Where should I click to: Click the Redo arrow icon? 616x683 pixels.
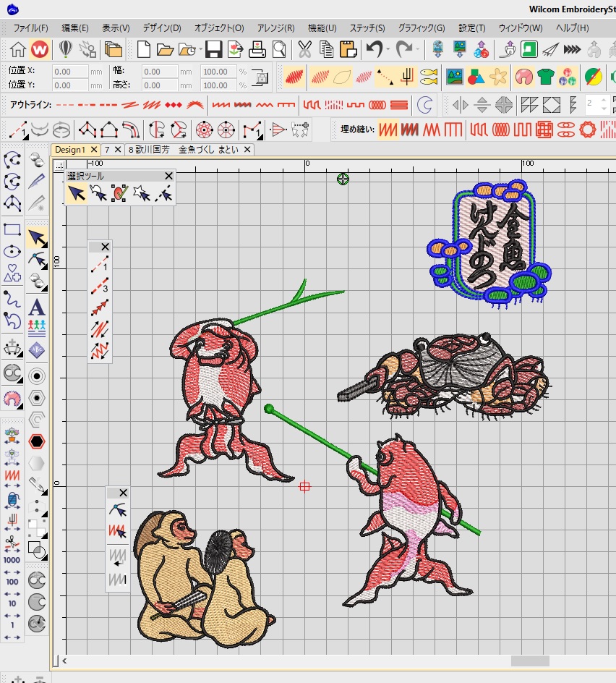(404, 49)
